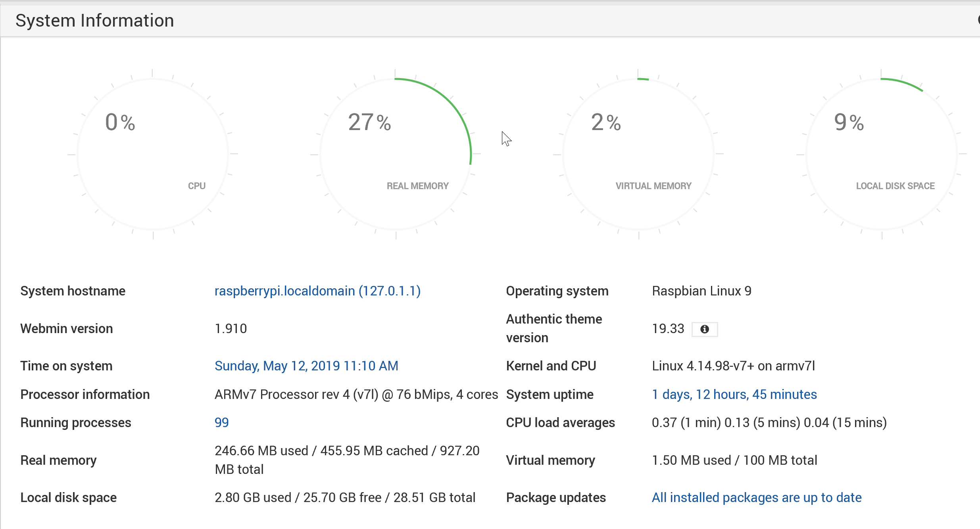
Task: Select the Webmin version value 1.910
Action: point(231,329)
